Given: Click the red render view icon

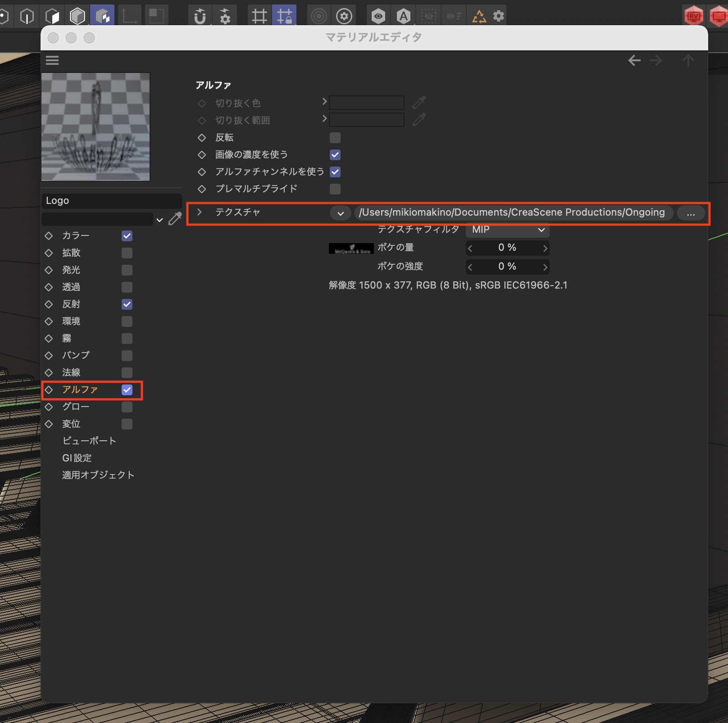Looking at the screenshot, I should [693, 17].
